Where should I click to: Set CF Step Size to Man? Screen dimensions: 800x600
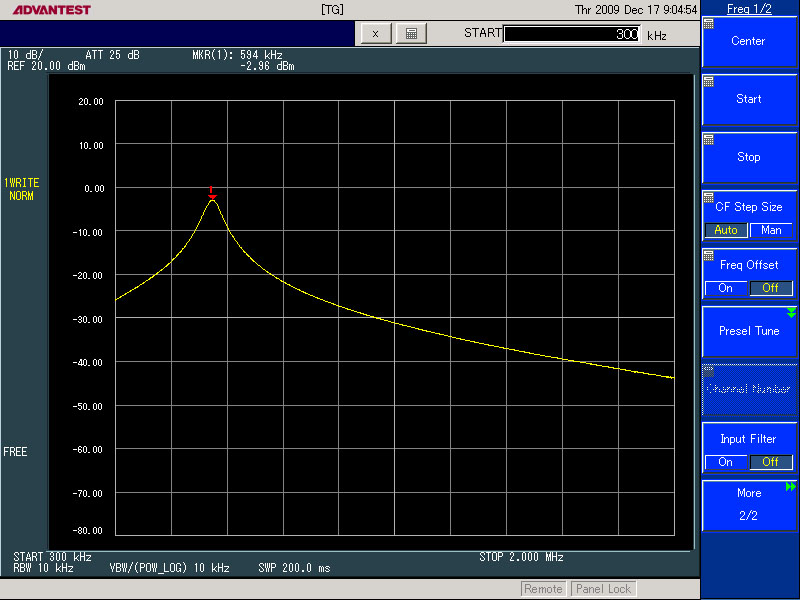(x=771, y=230)
